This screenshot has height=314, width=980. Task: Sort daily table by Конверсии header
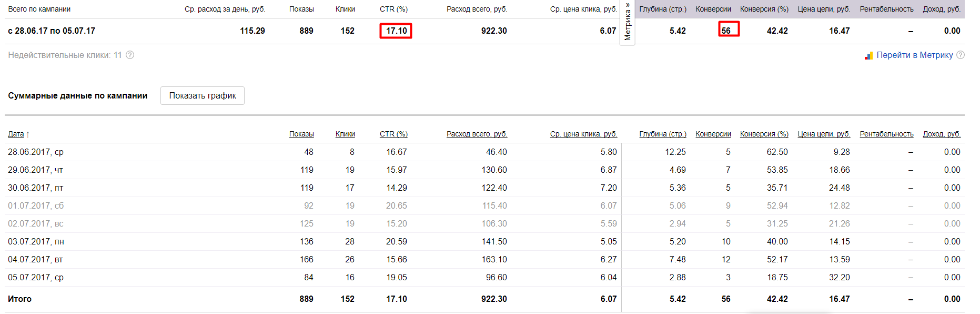[713, 134]
